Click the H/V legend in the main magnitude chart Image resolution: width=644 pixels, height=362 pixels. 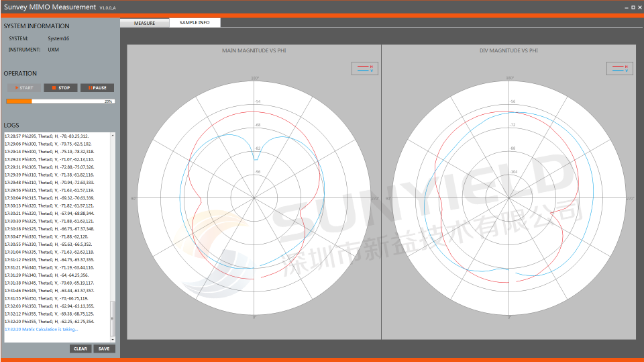(x=365, y=68)
